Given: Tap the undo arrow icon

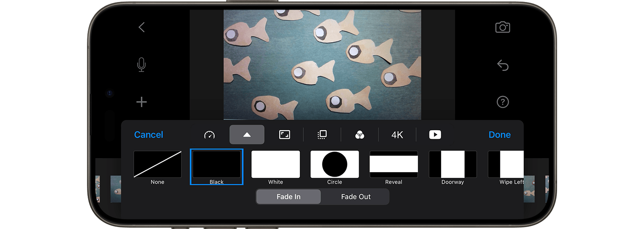Looking at the screenshot, I should click(502, 65).
